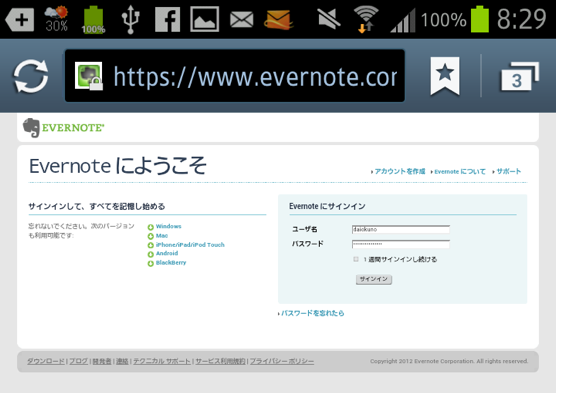The image size is (561, 393).
Task: Click the green arrow icon beside BlackBerry
Action: coord(151,263)
